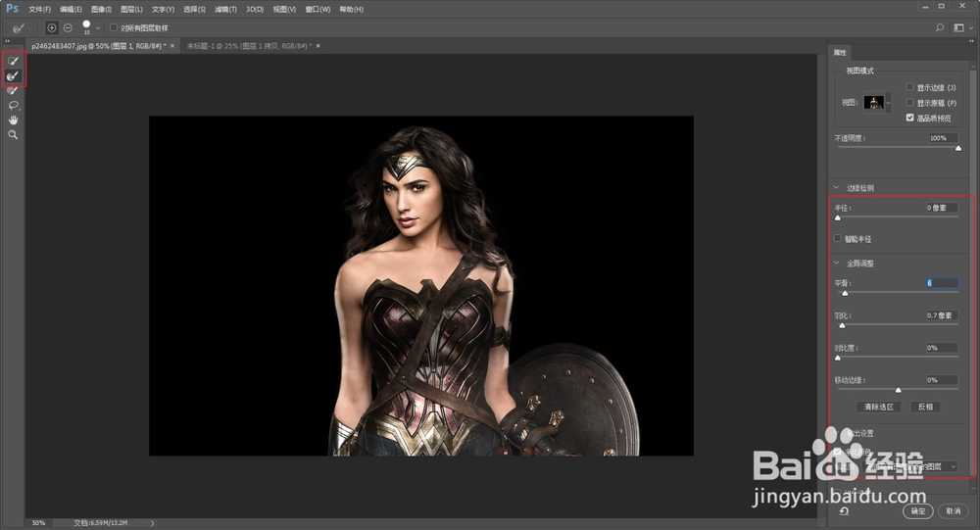Image resolution: width=980 pixels, height=530 pixels.
Task: Collapse the 边缘检测 section
Action: point(836,187)
